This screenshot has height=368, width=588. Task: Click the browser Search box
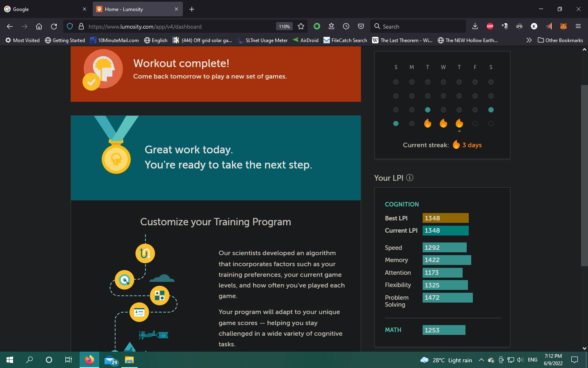[x=418, y=26]
